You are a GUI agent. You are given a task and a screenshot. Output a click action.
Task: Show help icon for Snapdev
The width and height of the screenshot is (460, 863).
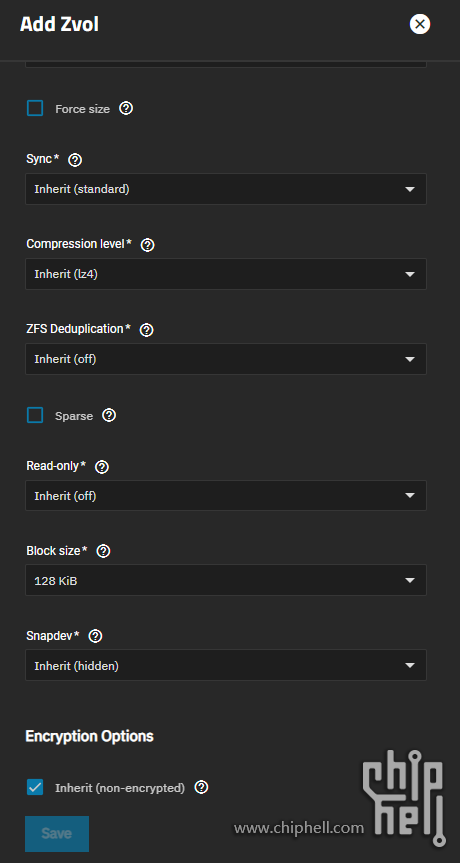tap(95, 636)
